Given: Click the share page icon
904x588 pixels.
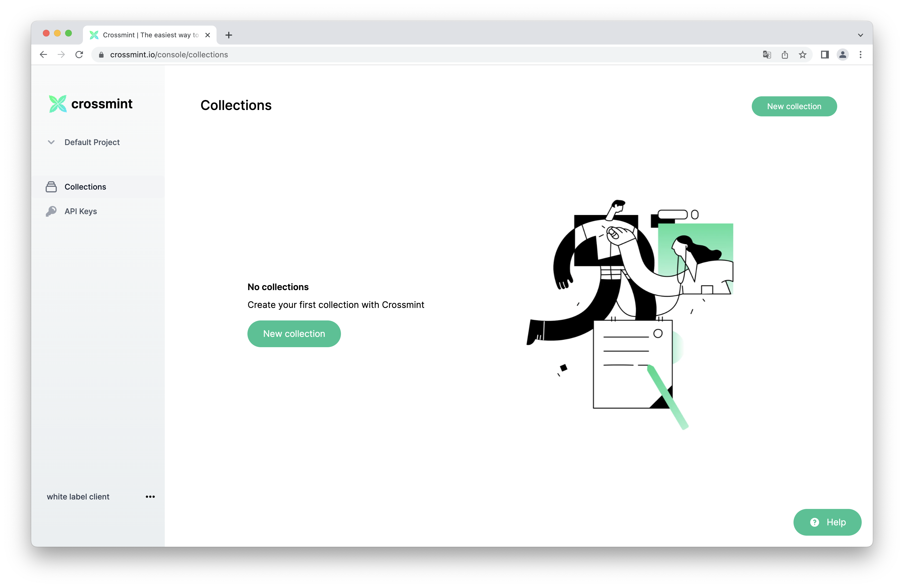Looking at the screenshot, I should click(785, 55).
